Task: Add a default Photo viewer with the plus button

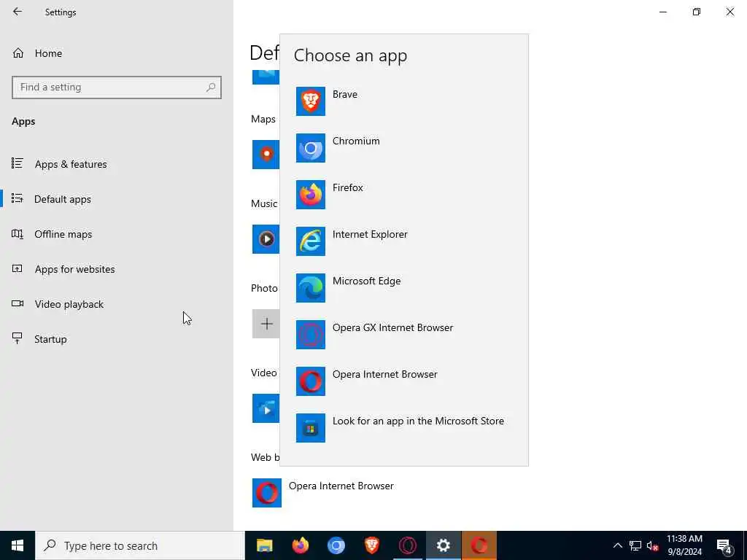Action: pyautogui.click(x=266, y=324)
